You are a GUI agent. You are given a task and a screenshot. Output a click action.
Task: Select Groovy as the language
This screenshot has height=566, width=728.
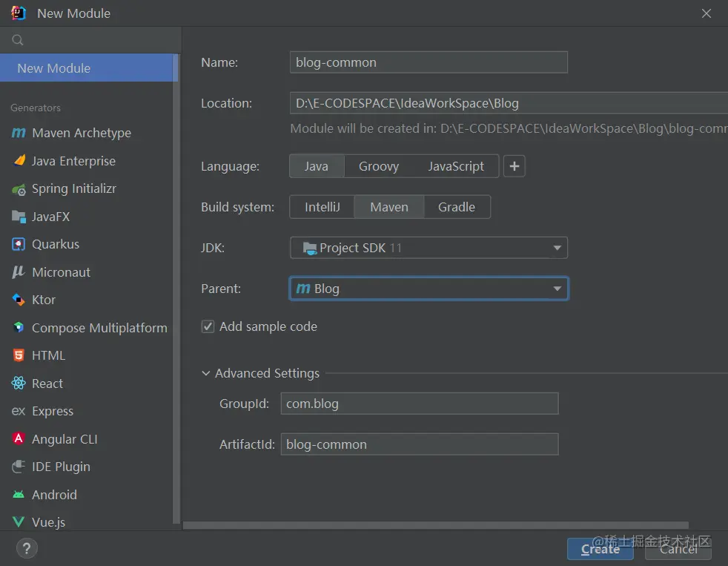tap(379, 166)
